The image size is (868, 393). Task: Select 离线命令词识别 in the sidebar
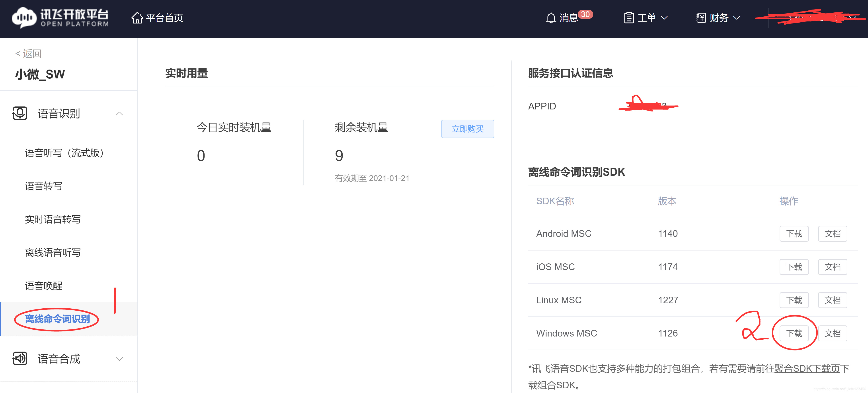click(57, 319)
